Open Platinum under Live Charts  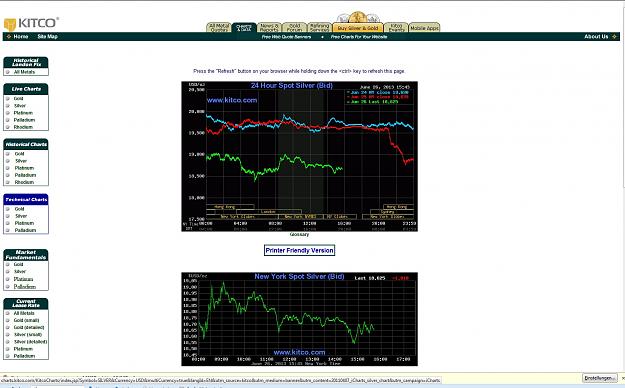tap(23, 113)
